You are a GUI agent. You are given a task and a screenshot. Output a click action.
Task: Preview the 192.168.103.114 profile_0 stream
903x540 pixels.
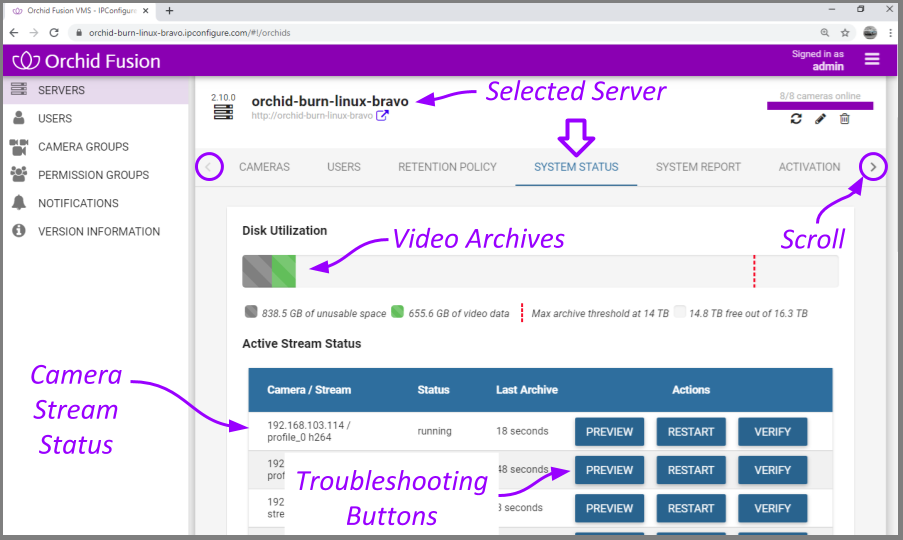pos(609,432)
